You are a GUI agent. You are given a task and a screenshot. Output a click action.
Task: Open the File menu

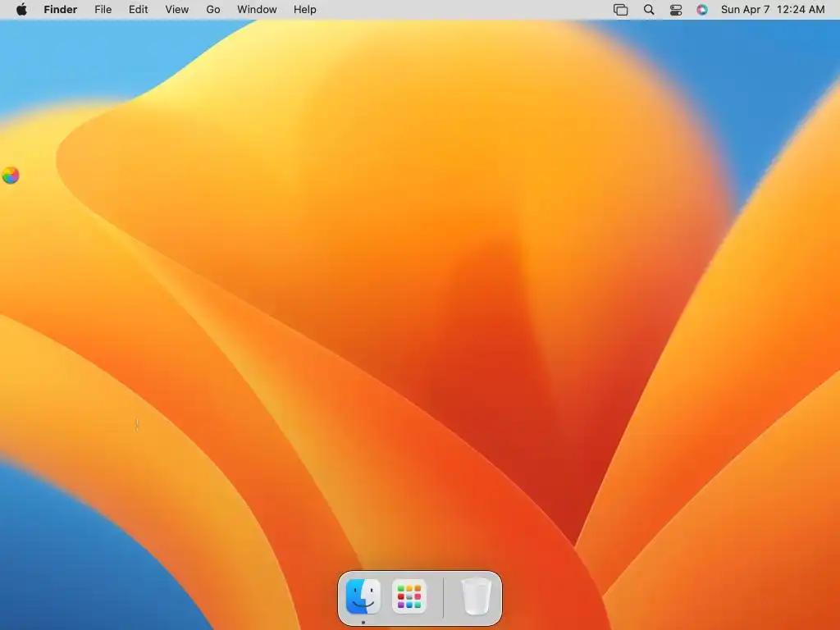pyautogui.click(x=103, y=10)
